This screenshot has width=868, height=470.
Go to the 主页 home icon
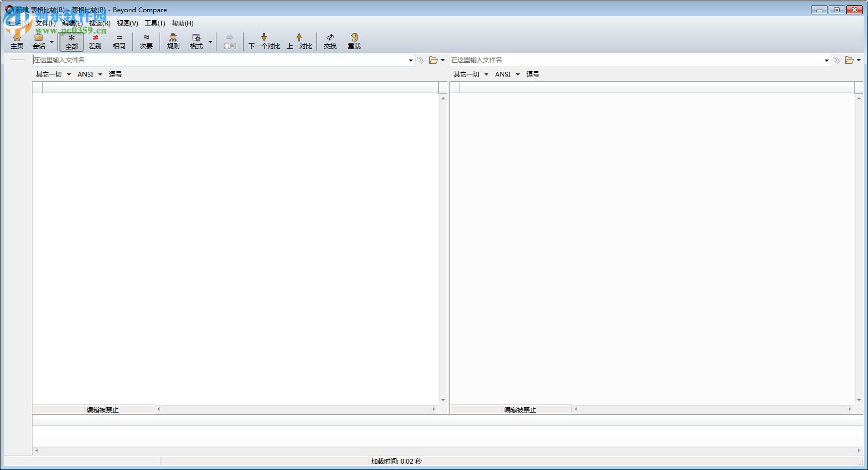(17, 41)
